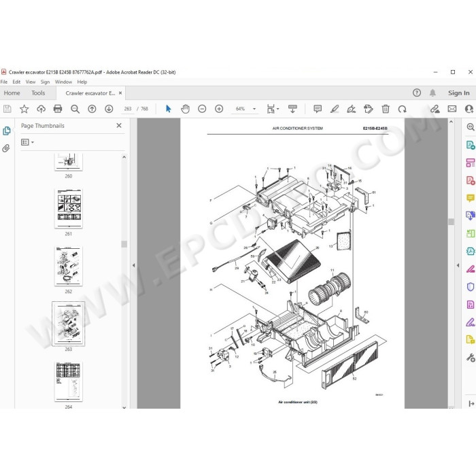Expand the right pane with the arrow icon
Screen dimensions: 476x476
pyautogui.click(x=471, y=403)
